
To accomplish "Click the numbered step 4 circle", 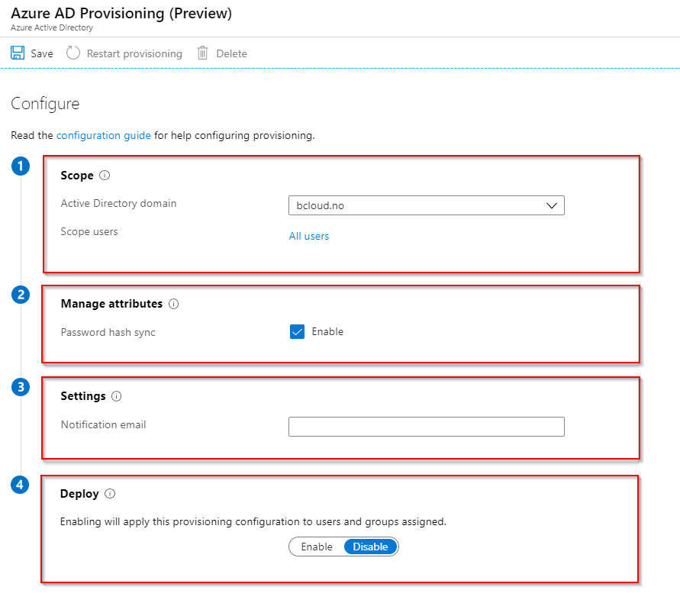I will (x=21, y=485).
